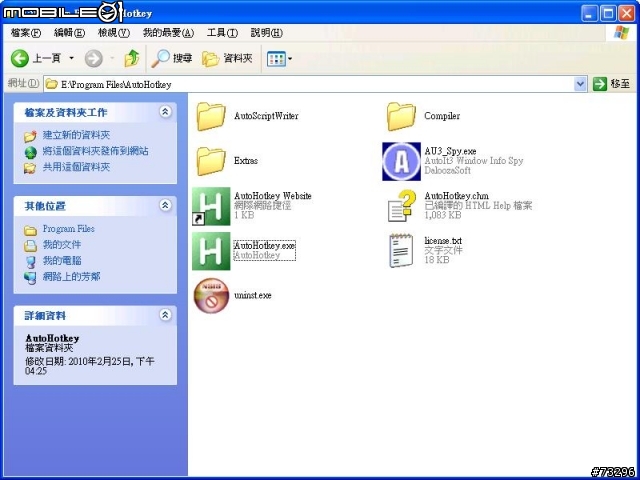Open the 檔案(F) menu
This screenshot has height=480, width=640.
26,33
